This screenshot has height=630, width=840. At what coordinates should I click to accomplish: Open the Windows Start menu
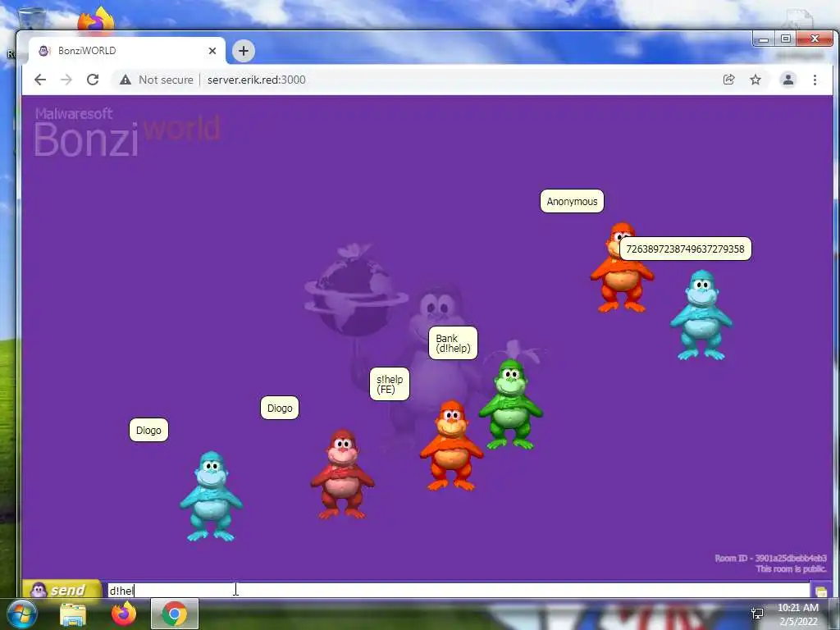pyautogui.click(x=21, y=614)
